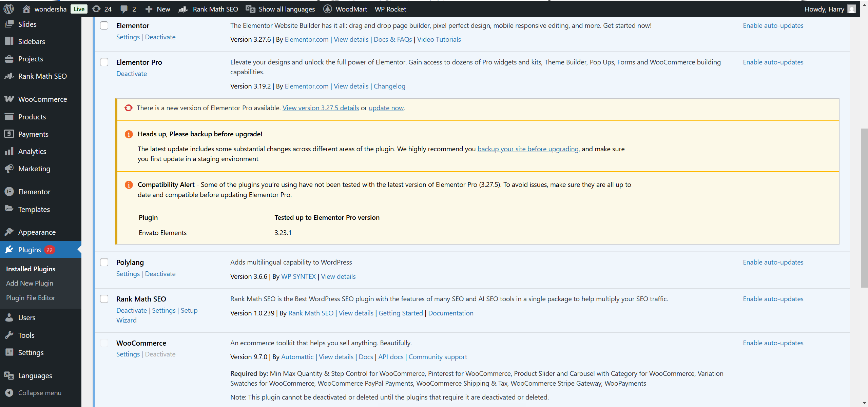Viewport: 868px width, 407px height.
Task: Open the Marketing megaphone item
Action: coord(34,169)
